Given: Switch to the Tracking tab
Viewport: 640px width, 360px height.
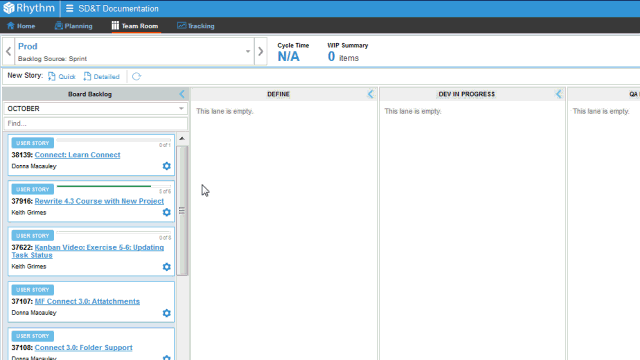Looking at the screenshot, I should [x=196, y=26].
